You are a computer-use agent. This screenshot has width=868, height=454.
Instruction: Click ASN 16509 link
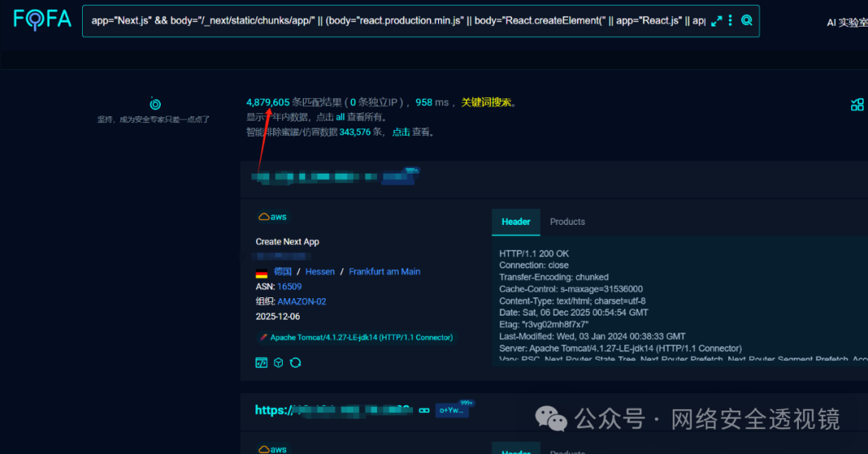[x=289, y=287]
